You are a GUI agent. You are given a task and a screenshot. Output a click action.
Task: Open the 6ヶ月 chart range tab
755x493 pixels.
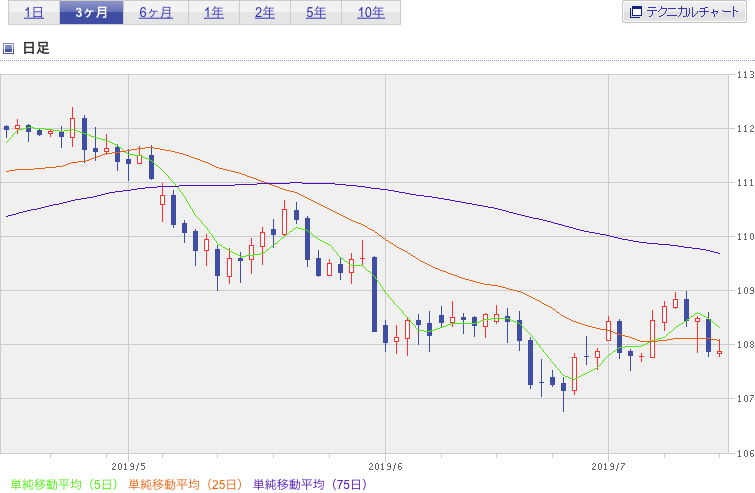pyautogui.click(x=156, y=13)
